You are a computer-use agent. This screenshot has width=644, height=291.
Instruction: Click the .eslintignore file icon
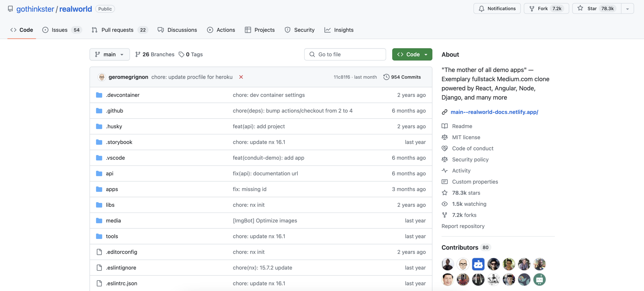pos(99,268)
